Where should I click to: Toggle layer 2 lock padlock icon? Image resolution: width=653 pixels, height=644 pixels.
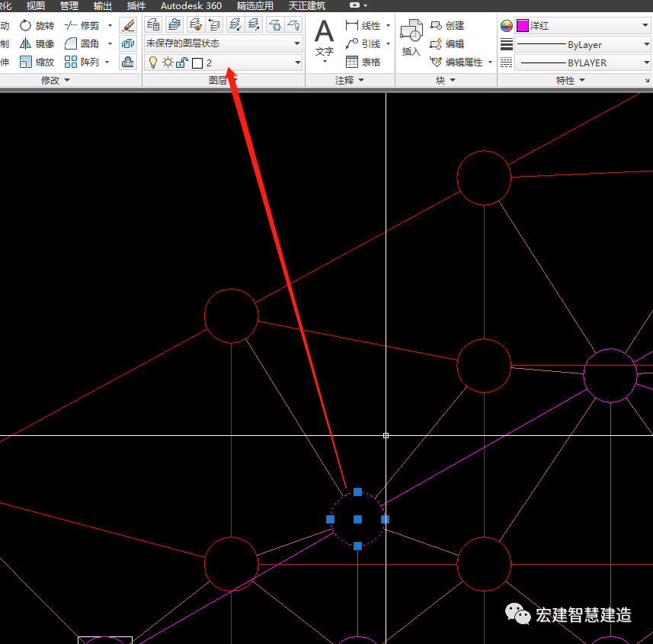182,62
